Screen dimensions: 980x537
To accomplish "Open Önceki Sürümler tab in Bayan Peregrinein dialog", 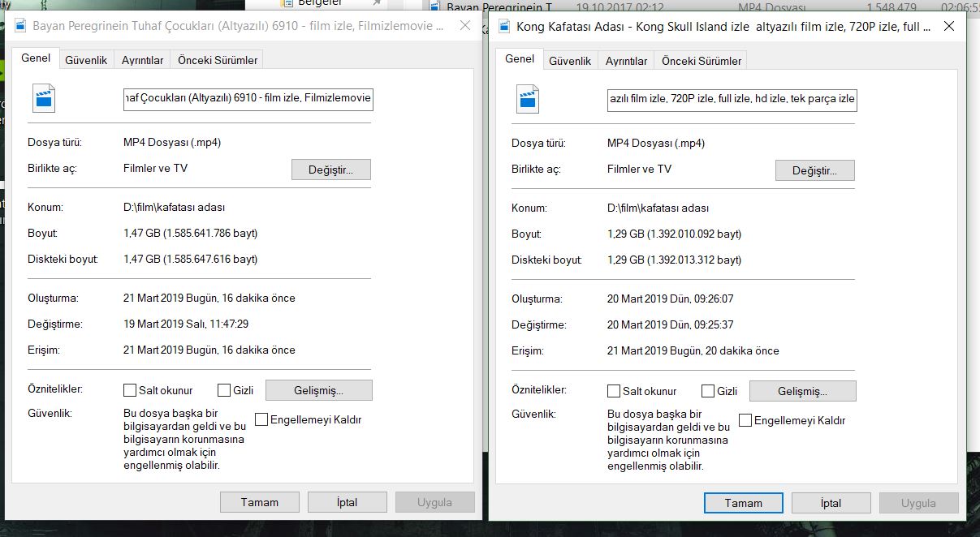I will [x=218, y=60].
